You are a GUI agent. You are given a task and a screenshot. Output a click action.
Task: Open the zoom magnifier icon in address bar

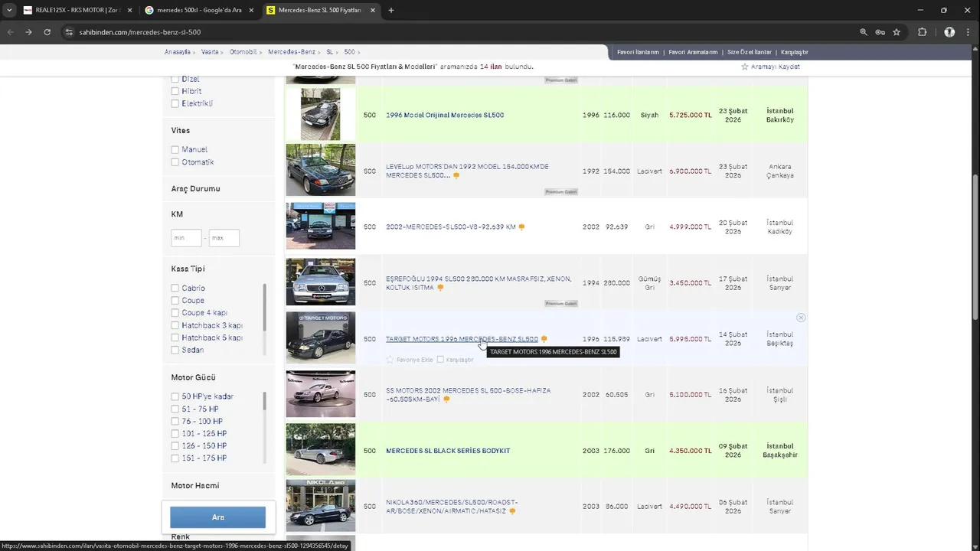864,32
